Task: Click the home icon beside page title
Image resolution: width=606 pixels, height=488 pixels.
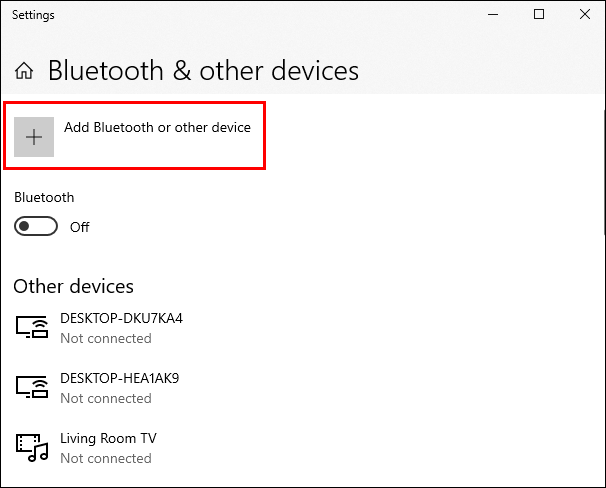Action: pyautogui.click(x=26, y=71)
